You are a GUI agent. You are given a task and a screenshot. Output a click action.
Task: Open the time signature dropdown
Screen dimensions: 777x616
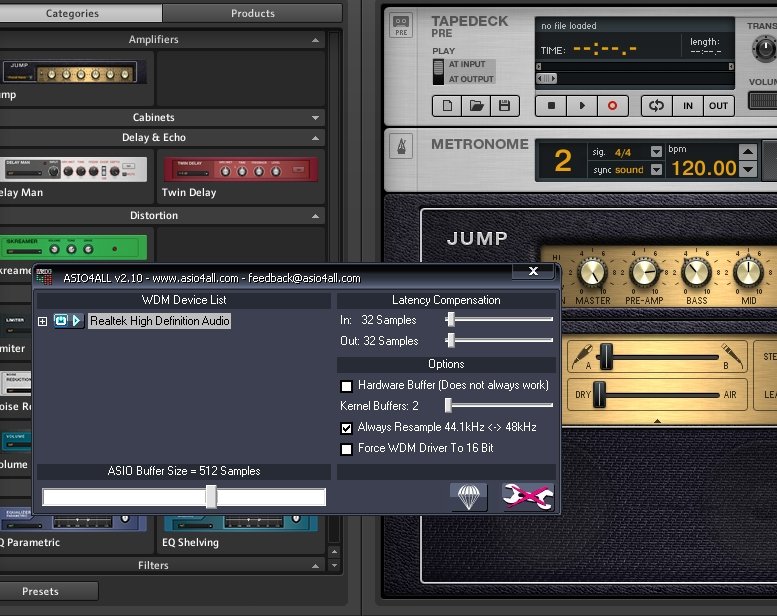pyautogui.click(x=656, y=152)
